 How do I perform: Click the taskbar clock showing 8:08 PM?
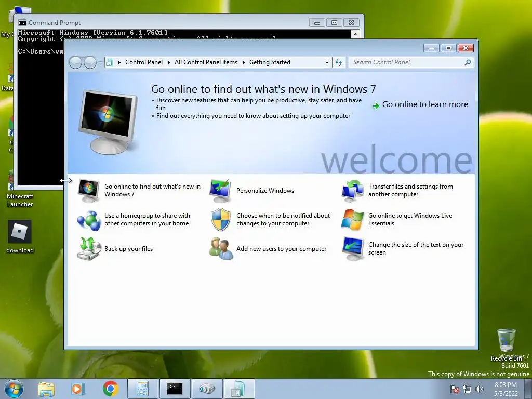(x=506, y=389)
